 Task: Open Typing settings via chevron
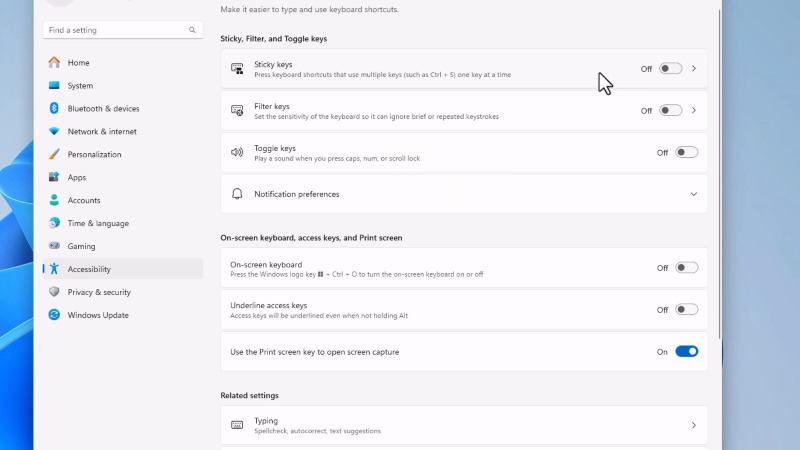point(694,425)
